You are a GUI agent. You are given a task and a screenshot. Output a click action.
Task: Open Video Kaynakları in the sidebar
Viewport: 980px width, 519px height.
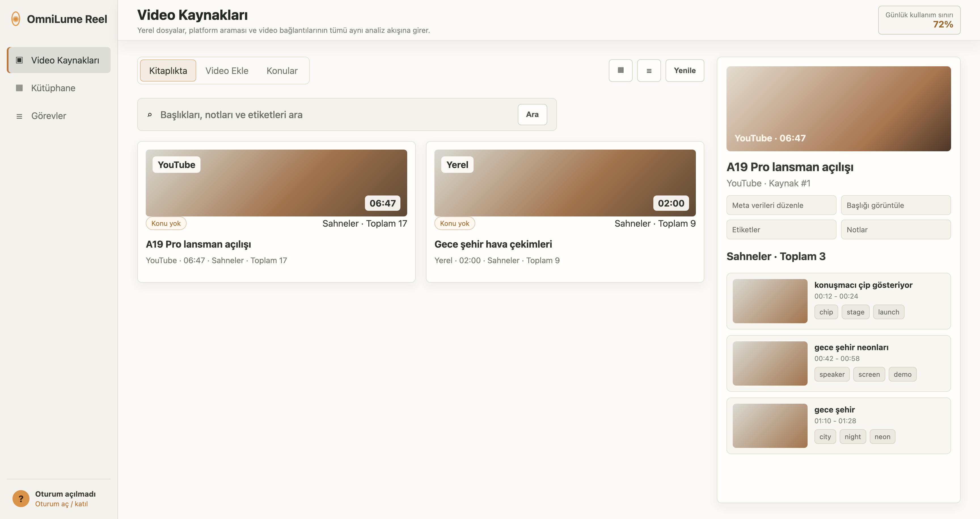pyautogui.click(x=59, y=60)
